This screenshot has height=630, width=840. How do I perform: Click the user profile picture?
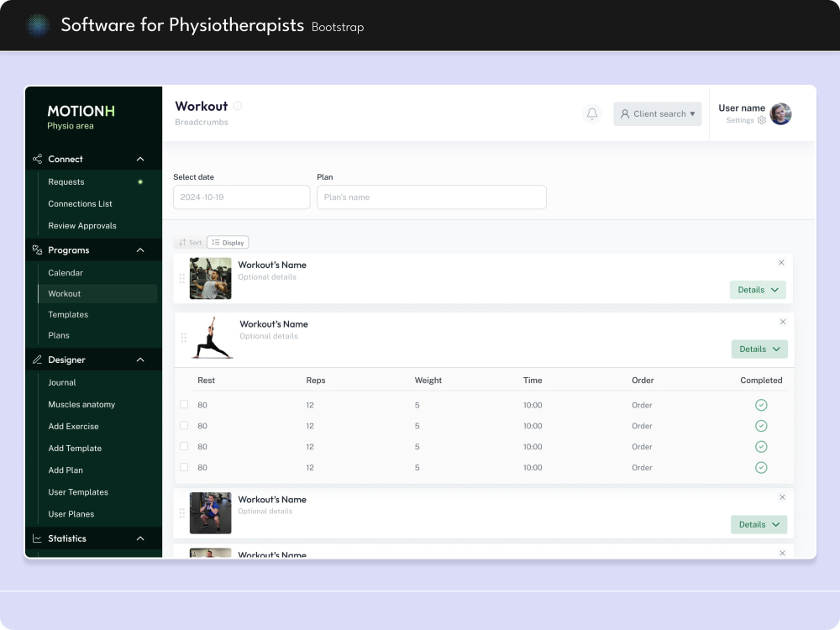click(x=780, y=113)
